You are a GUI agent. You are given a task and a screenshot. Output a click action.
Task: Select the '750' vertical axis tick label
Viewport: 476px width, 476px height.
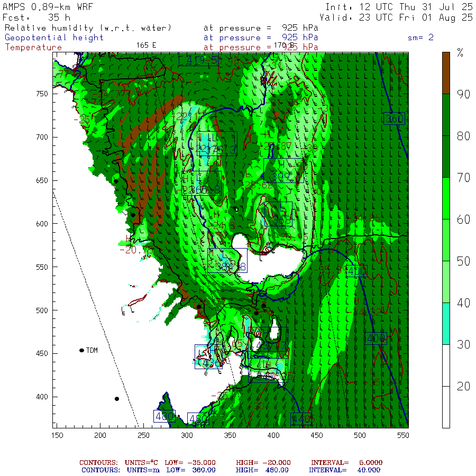click(x=42, y=94)
